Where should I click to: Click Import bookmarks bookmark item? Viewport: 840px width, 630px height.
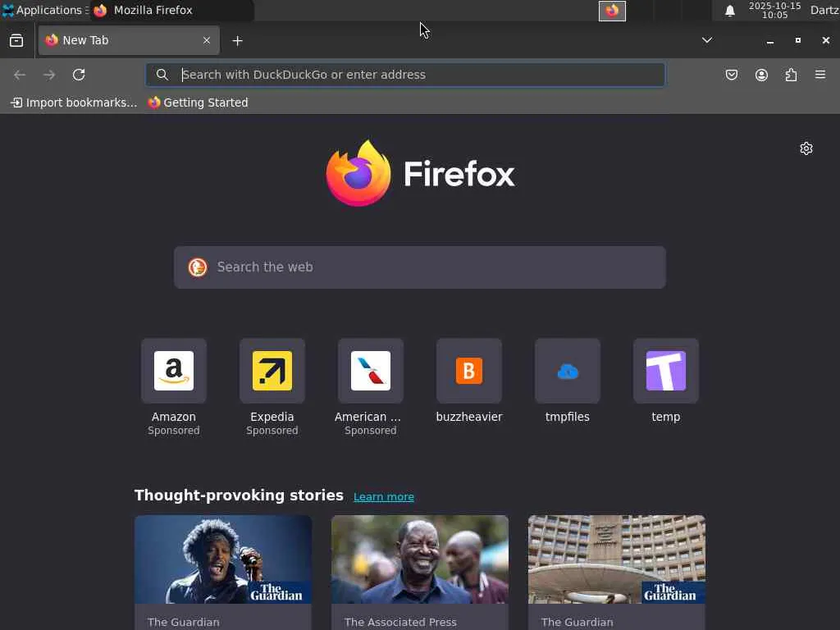tap(74, 103)
